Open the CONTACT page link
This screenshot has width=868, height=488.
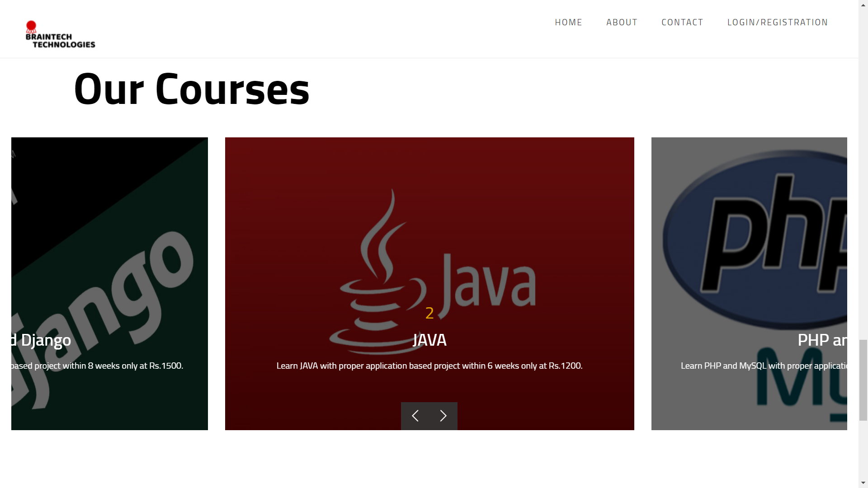[682, 22]
